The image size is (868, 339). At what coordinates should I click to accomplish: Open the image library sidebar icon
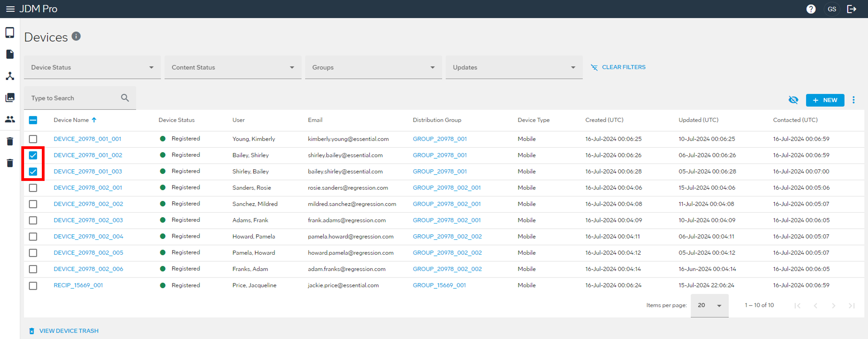pos(10,97)
